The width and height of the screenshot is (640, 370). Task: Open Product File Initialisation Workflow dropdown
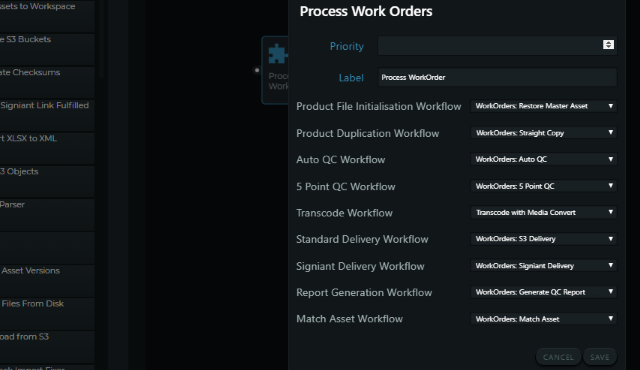point(544,106)
